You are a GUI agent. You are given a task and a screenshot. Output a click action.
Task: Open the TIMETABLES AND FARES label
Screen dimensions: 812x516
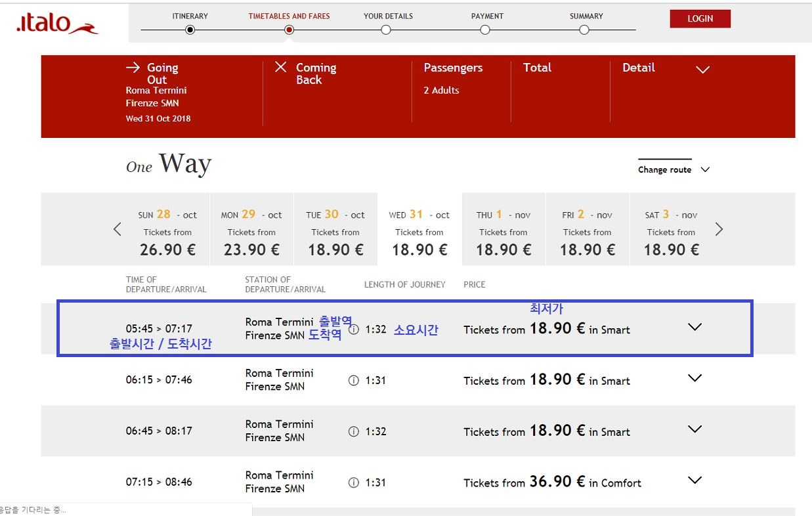(289, 16)
